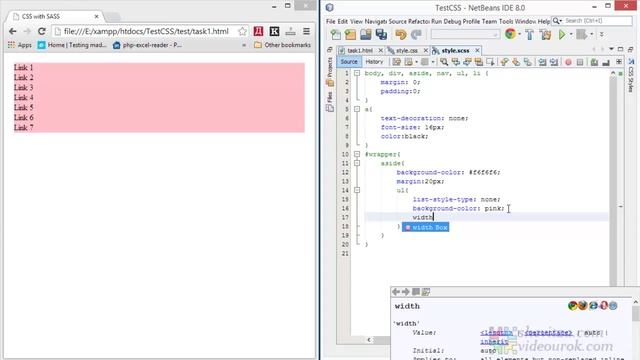Click red Start Macro Recording icon
Image resolution: width=640 pixels, height=360 pixels.
(x=568, y=62)
